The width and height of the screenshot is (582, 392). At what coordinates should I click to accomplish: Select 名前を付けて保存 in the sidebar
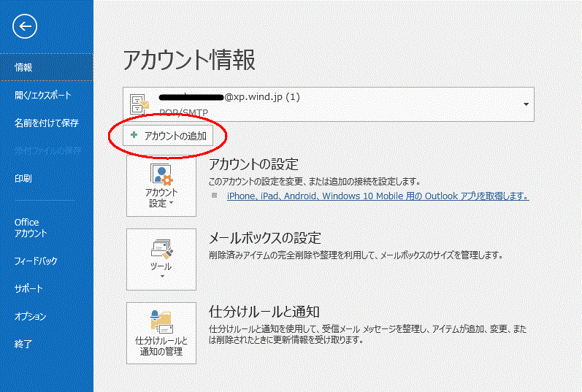(x=47, y=123)
